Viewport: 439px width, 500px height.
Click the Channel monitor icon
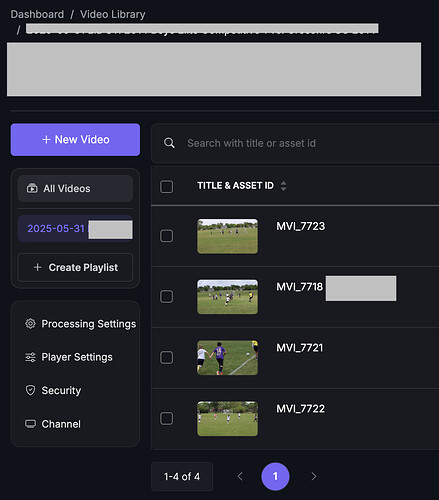[x=30, y=424]
